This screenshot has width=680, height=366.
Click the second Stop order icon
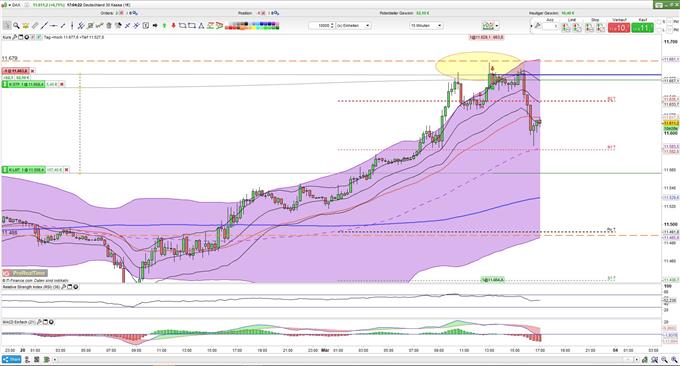coord(600,27)
